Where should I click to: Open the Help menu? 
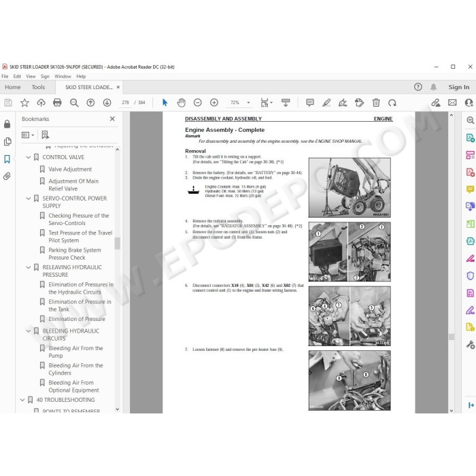click(81, 76)
